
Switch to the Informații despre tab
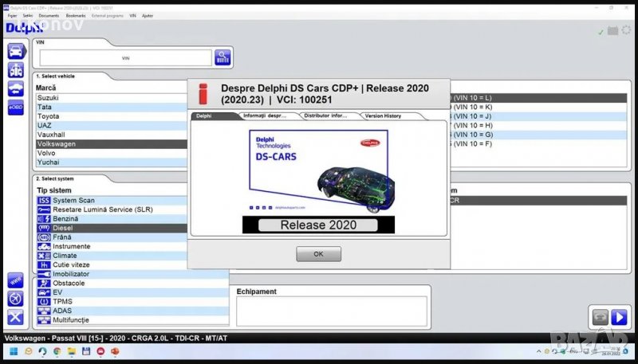coord(267,115)
